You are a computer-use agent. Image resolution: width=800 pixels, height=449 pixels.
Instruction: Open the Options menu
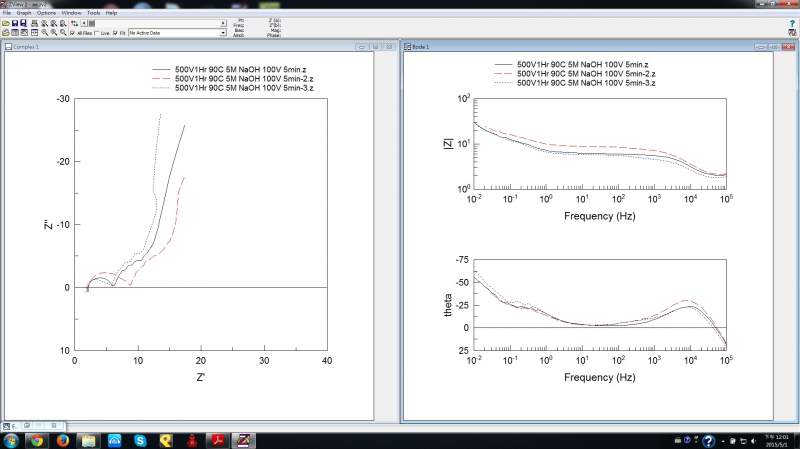[46, 13]
